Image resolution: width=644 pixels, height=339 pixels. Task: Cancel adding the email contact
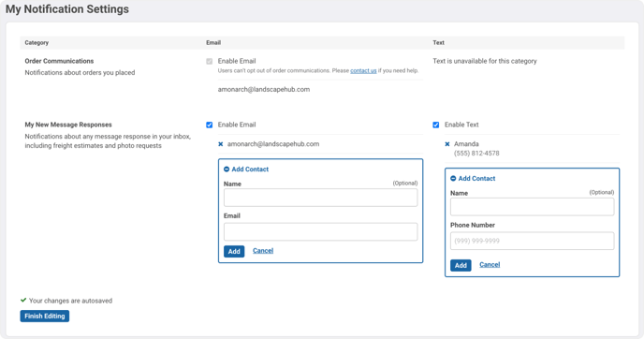[x=263, y=251]
